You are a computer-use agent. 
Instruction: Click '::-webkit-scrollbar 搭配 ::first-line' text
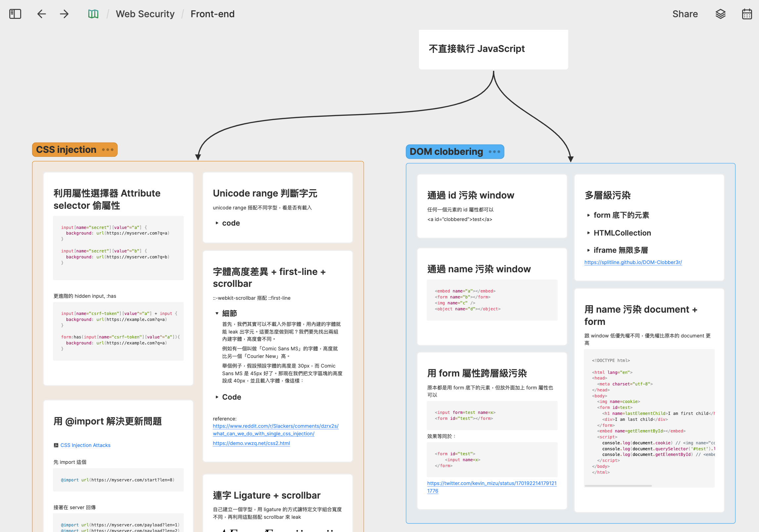point(251,298)
